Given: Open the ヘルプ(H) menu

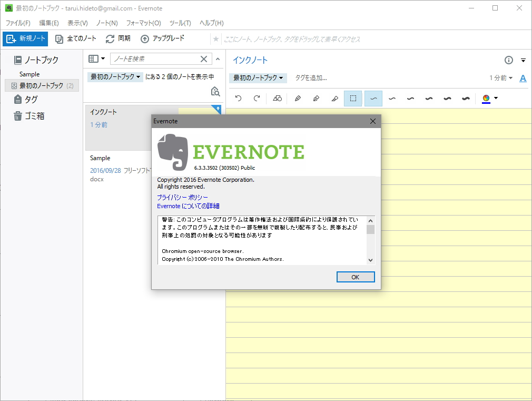Looking at the screenshot, I should pyautogui.click(x=212, y=23).
